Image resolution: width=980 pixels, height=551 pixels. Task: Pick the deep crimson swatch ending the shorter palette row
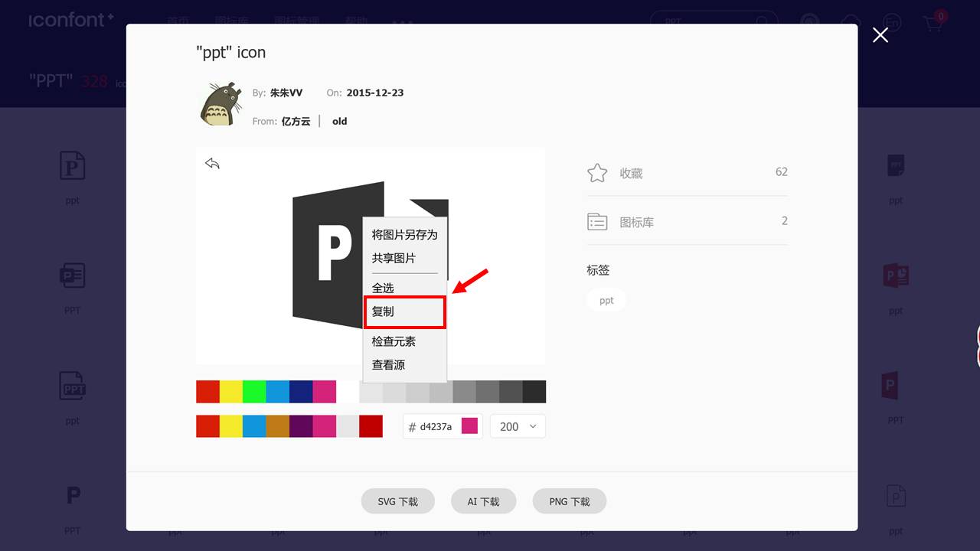click(x=371, y=426)
